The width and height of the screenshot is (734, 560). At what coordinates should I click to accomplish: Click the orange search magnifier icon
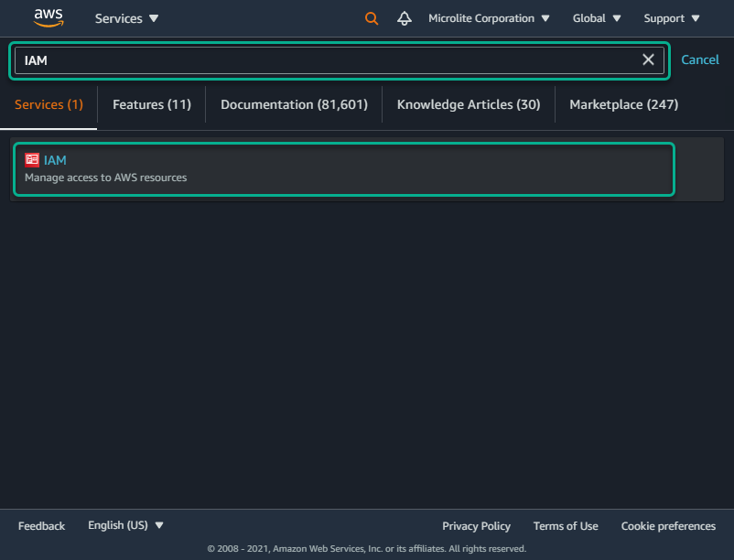(372, 18)
